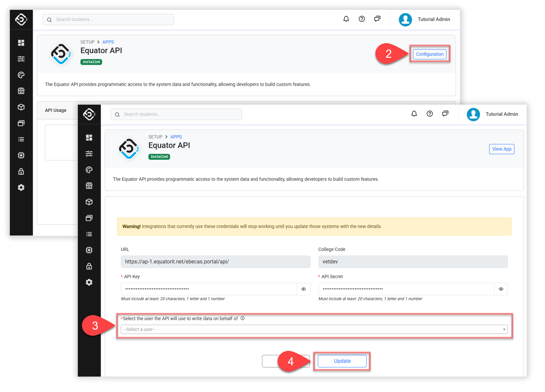Viewport: 545px width, 392px height.
Task: Select the padlock security icon in sidebar
Action: (89, 266)
